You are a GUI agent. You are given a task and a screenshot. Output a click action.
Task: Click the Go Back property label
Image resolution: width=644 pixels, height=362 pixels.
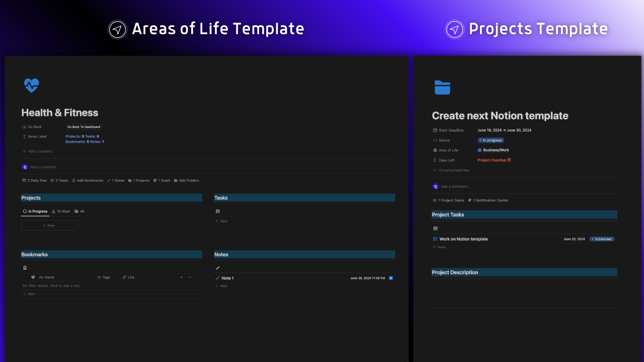[x=35, y=127]
